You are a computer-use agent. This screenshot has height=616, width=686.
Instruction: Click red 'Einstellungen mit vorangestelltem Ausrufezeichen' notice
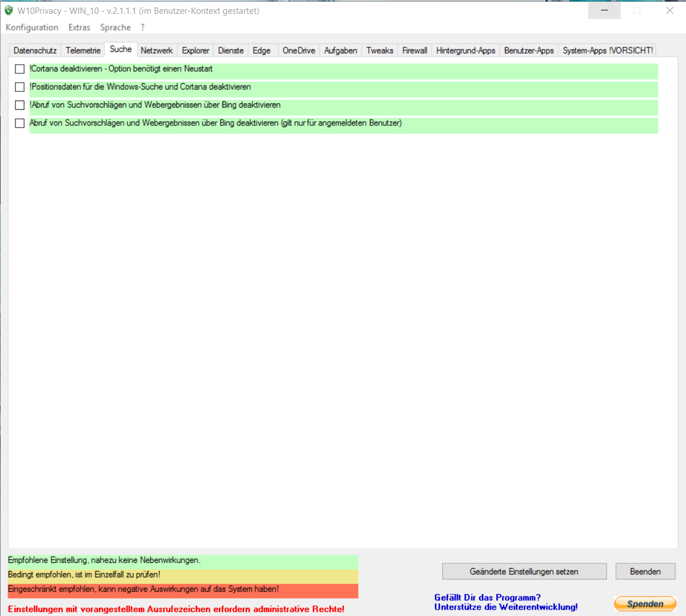pyautogui.click(x=176, y=609)
